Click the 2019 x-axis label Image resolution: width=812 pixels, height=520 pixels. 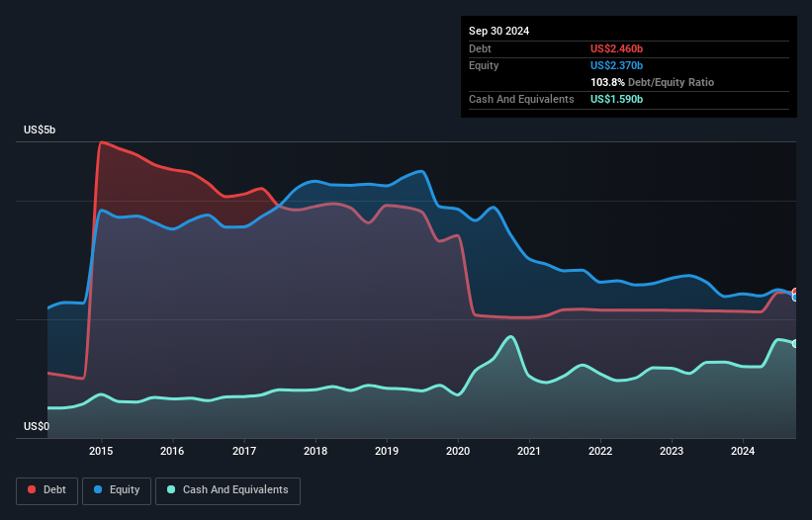[x=387, y=451]
